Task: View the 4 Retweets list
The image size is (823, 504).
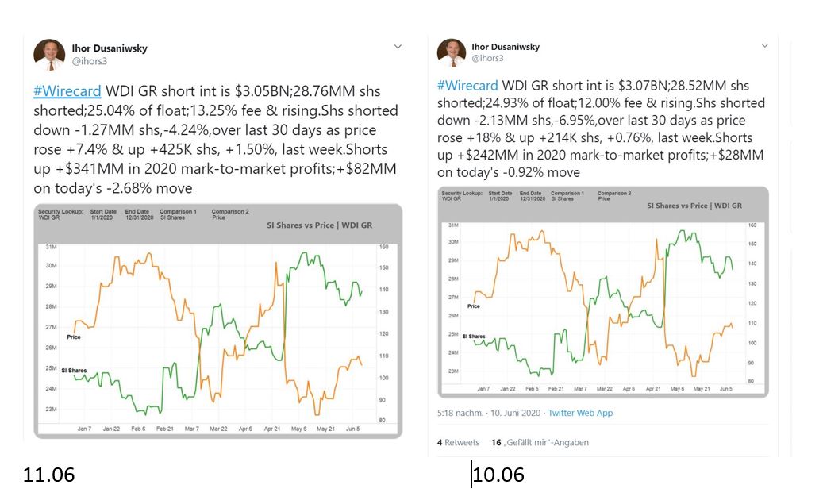Action: (458, 442)
